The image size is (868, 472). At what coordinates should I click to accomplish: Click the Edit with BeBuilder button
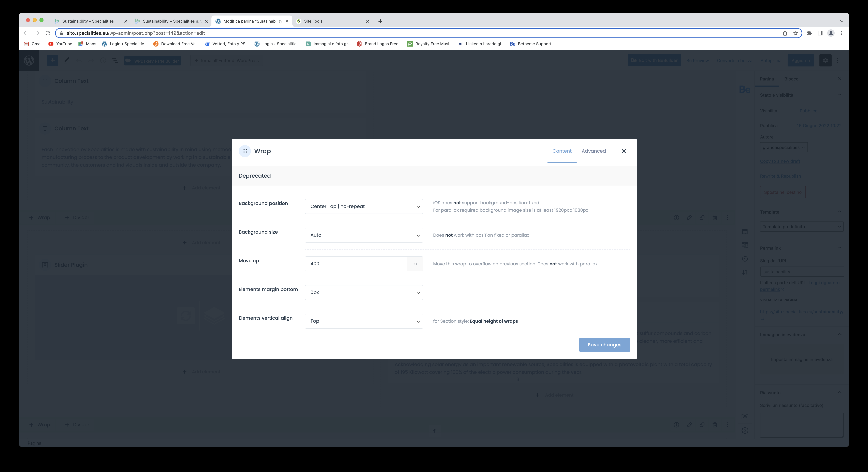654,60
